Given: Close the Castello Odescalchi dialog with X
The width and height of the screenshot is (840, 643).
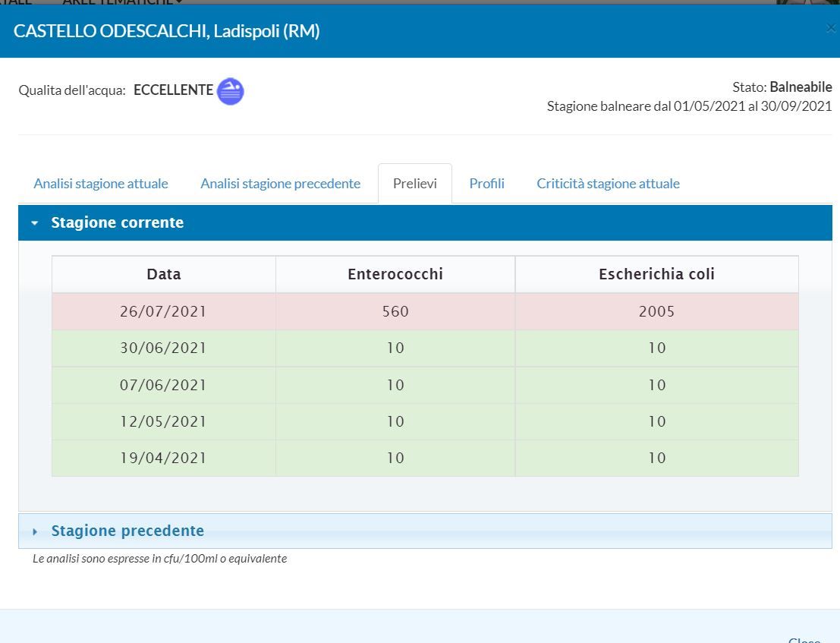Looking at the screenshot, I should [x=830, y=29].
